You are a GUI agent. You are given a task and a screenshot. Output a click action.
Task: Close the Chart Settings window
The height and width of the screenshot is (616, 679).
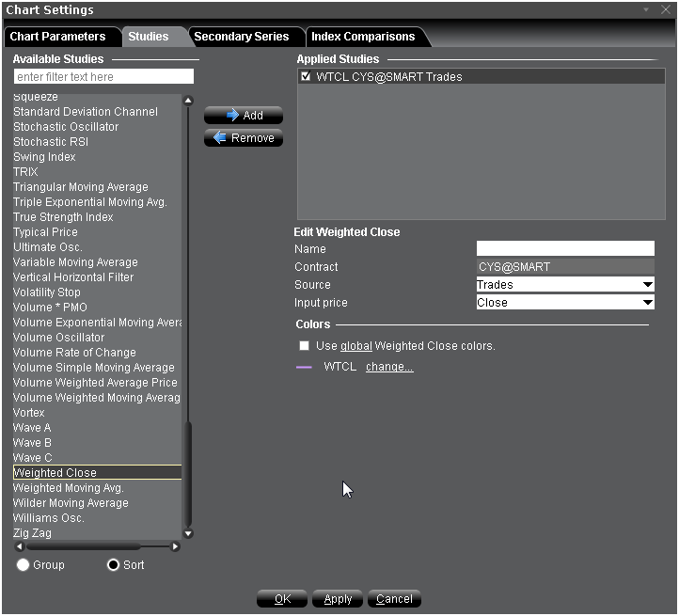pyautogui.click(x=666, y=9)
